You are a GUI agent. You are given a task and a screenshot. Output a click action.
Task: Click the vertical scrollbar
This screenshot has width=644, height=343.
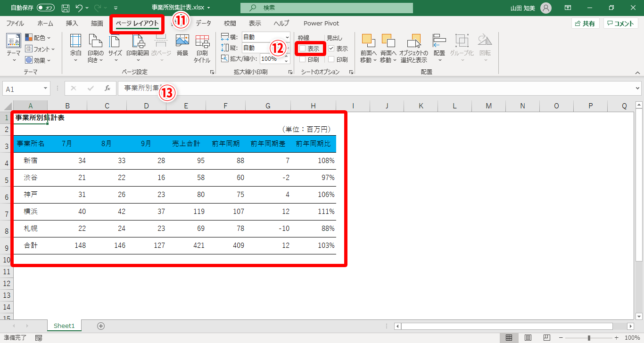(x=639, y=186)
